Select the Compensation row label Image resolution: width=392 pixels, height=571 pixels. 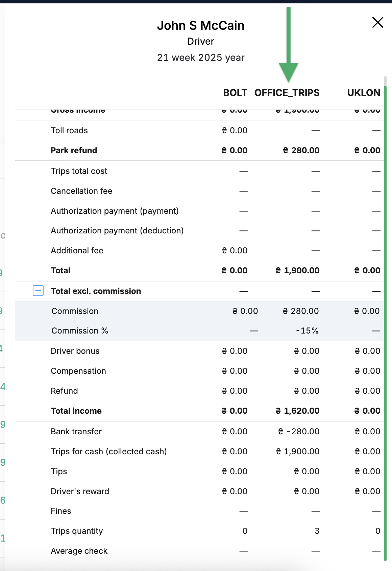click(78, 371)
